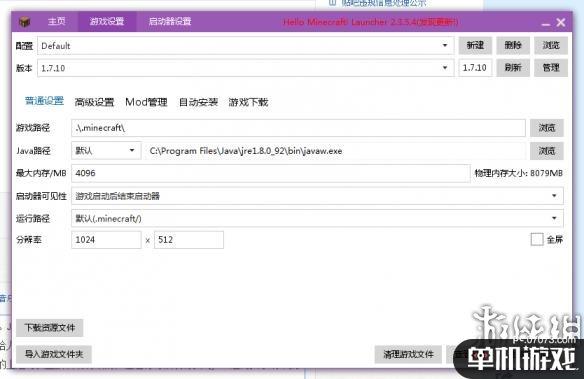The width and height of the screenshot is (584, 379).
Task: Enable the 全屏 checkbox
Action: click(x=537, y=239)
